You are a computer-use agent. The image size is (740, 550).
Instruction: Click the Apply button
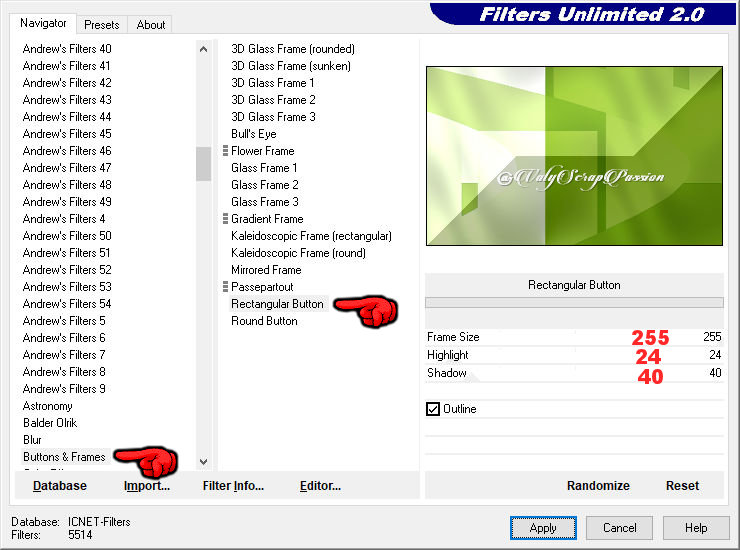[543, 528]
